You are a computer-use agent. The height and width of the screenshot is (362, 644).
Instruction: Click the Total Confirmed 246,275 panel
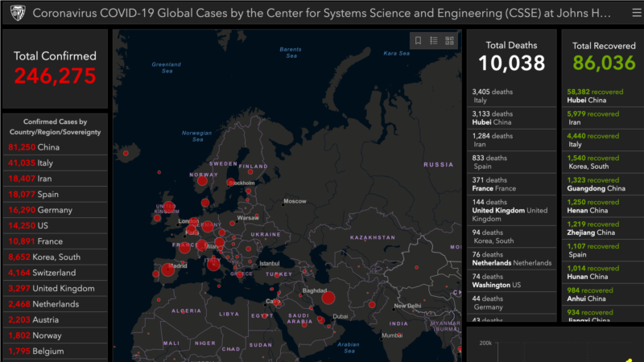point(55,68)
